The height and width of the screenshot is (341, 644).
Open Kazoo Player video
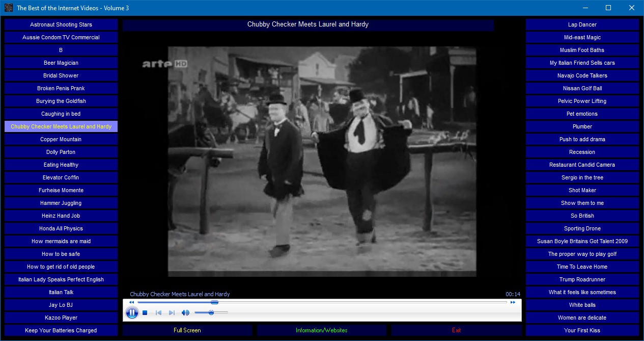pyautogui.click(x=61, y=318)
